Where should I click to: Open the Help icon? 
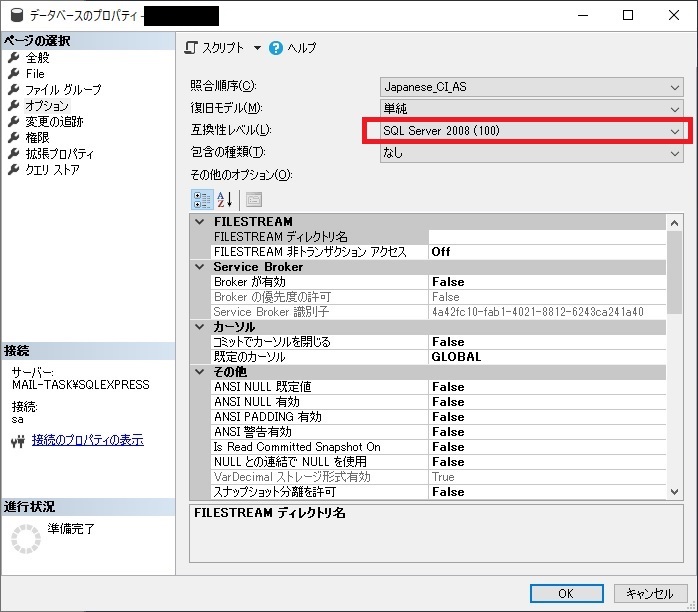click(276, 48)
